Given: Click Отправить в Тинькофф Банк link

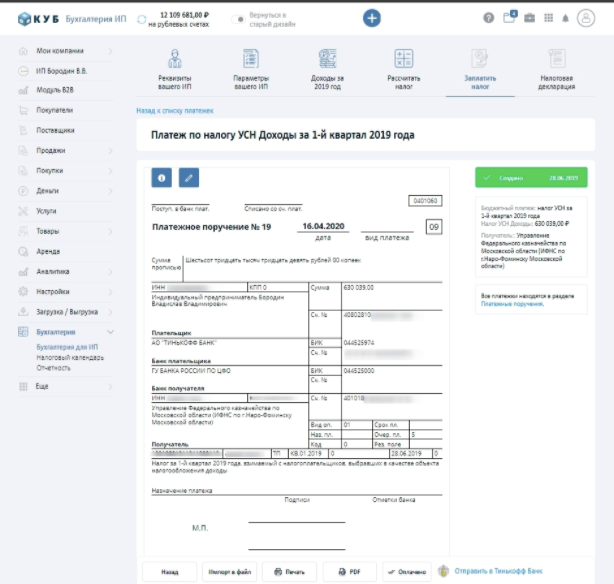Looking at the screenshot, I should (498, 571).
